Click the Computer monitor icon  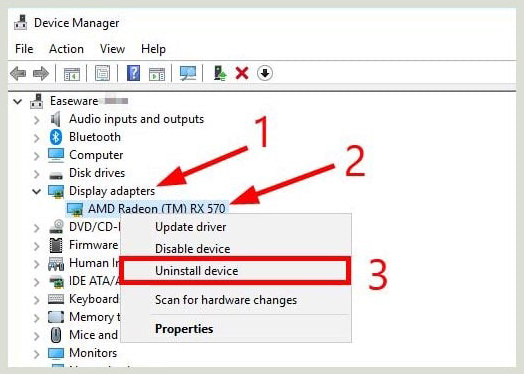click(x=56, y=155)
